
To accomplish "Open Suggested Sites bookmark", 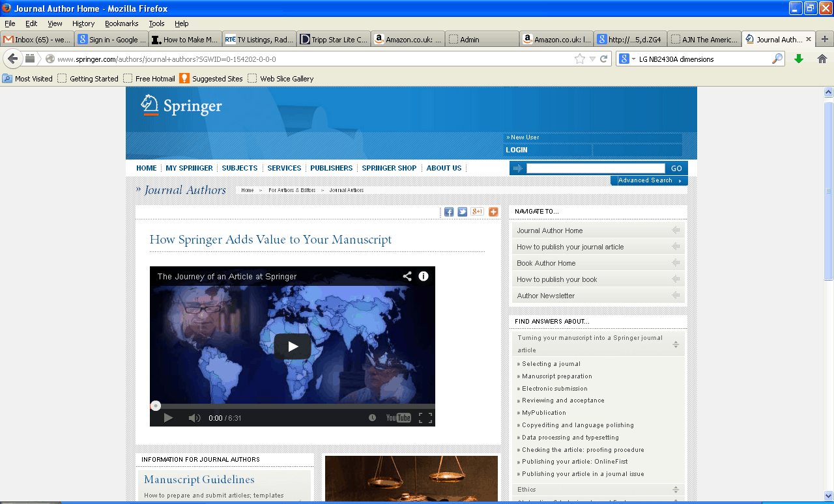I will point(211,79).
